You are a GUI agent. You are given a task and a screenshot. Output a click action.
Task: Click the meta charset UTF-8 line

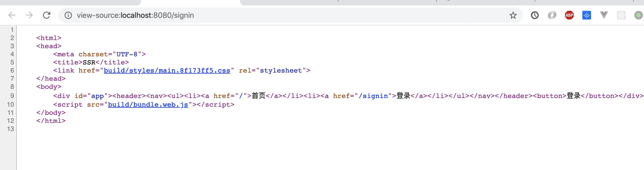(x=99, y=54)
